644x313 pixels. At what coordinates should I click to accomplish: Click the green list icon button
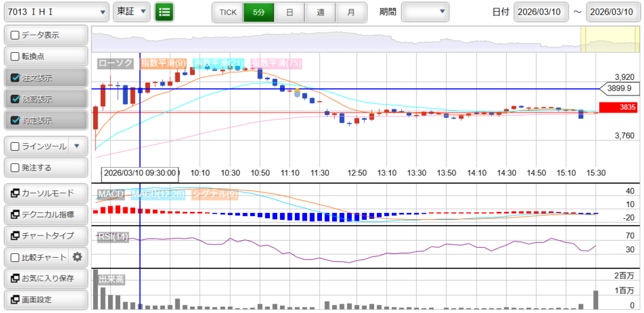[x=164, y=11]
